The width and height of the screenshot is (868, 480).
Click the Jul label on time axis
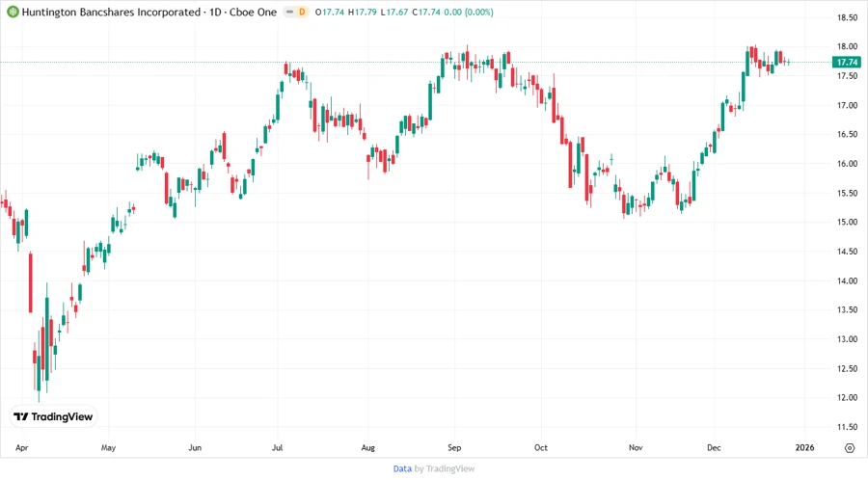click(278, 447)
